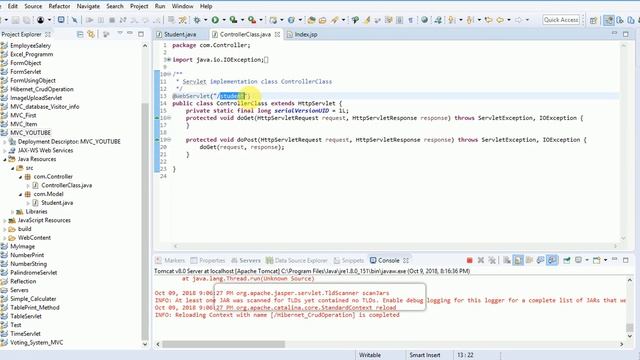Image resolution: width=640 pixels, height=360 pixels.
Task: Toggle Scroll Lock in Console toolbar
Action: [518, 260]
